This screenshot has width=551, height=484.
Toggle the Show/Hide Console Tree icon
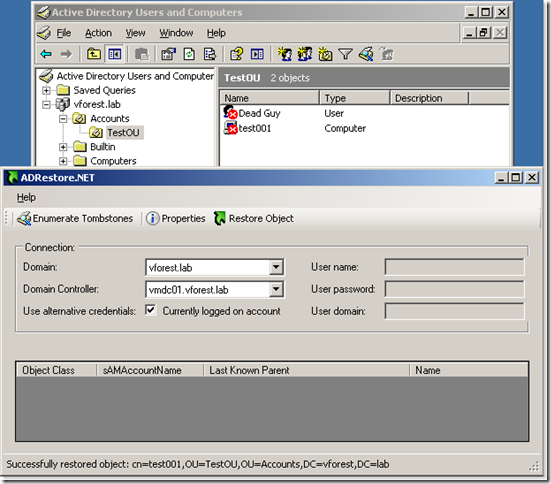(x=115, y=54)
